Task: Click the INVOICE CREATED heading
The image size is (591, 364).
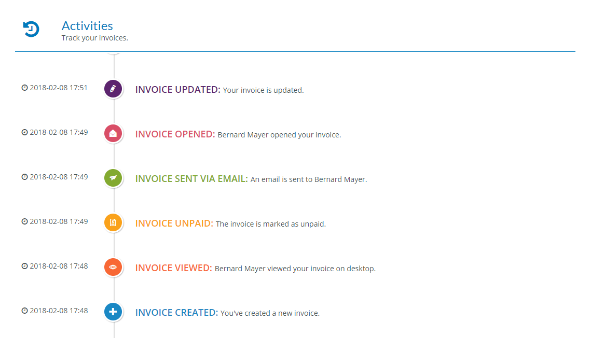Action: pyautogui.click(x=176, y=313)
